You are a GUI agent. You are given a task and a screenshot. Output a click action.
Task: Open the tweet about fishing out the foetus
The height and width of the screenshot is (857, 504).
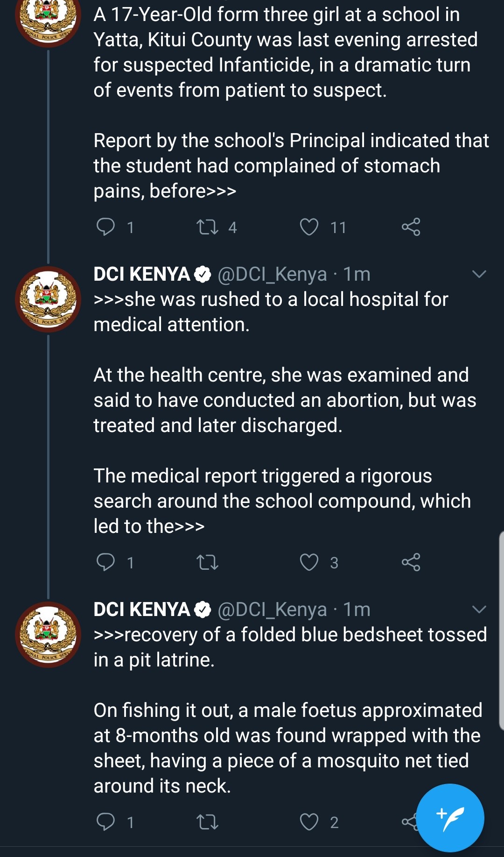tap(288, 748)
